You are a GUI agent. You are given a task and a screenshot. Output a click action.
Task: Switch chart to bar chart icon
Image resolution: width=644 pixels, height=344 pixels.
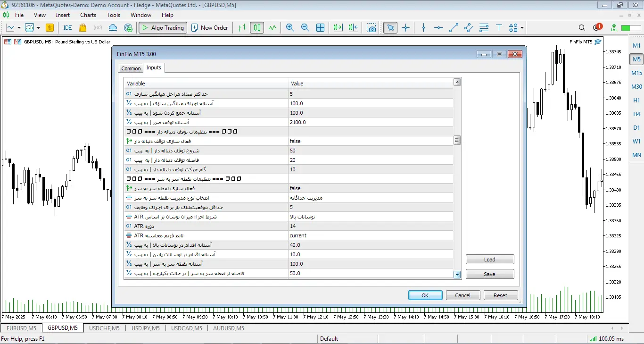pos(242,28)
